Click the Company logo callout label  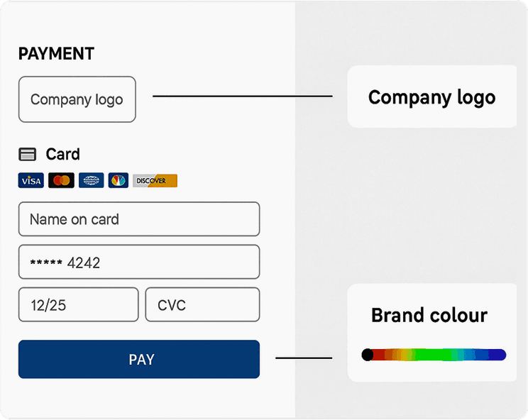pyautogui.click(x=431, y=97)
